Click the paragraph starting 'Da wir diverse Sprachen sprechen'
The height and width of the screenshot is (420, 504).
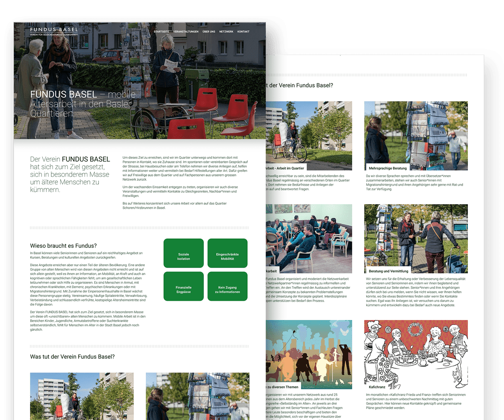(x=414, y=182)
